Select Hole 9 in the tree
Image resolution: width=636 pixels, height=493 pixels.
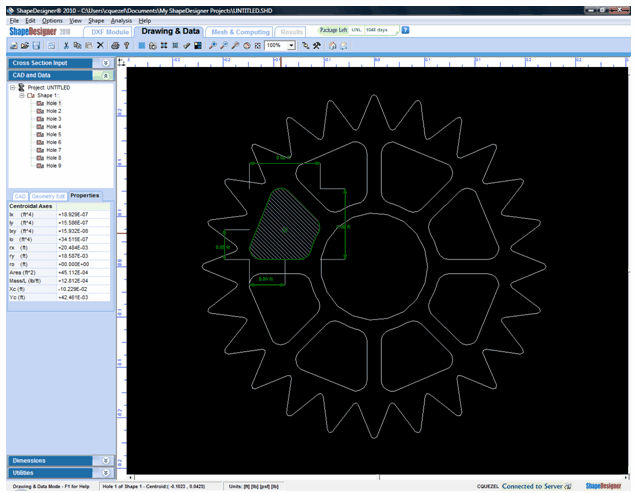coord(54,166)
